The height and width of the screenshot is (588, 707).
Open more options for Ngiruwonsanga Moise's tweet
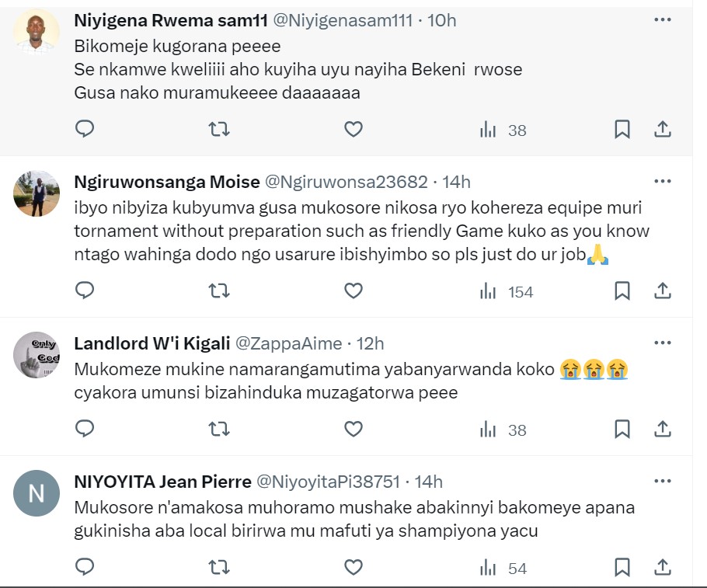click(x=662, y=181)
